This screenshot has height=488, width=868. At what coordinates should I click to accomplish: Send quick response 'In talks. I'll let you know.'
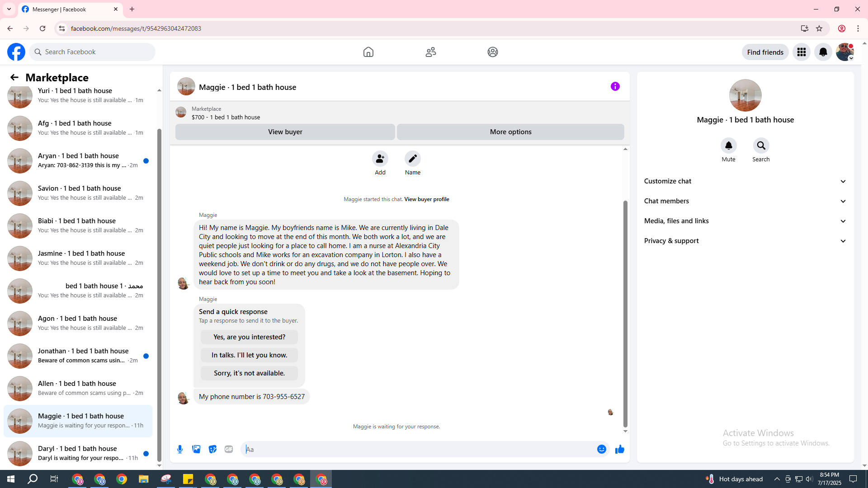coord(250,355)
